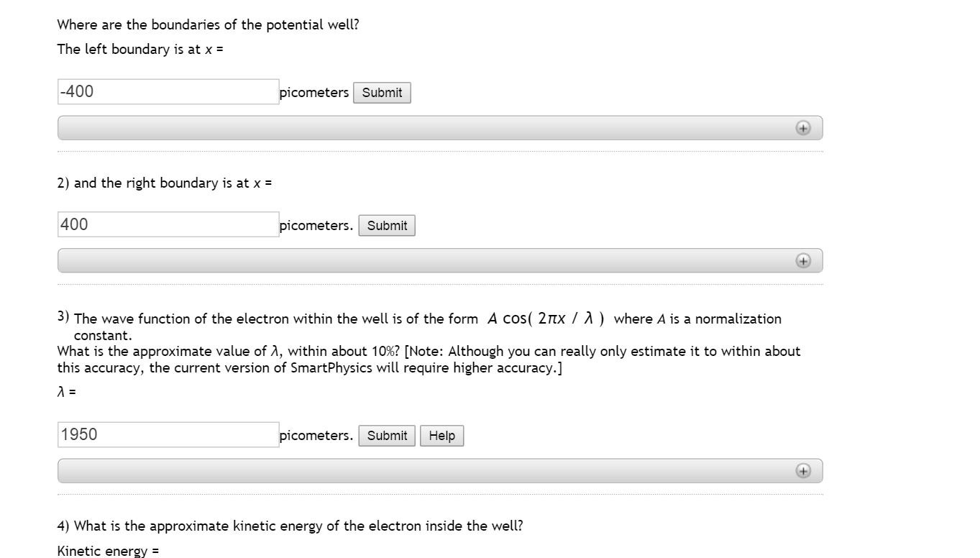Viewport: 980px width, 558px height.
Task: Open Help for the wavelength question
Action: pos(441,436)
